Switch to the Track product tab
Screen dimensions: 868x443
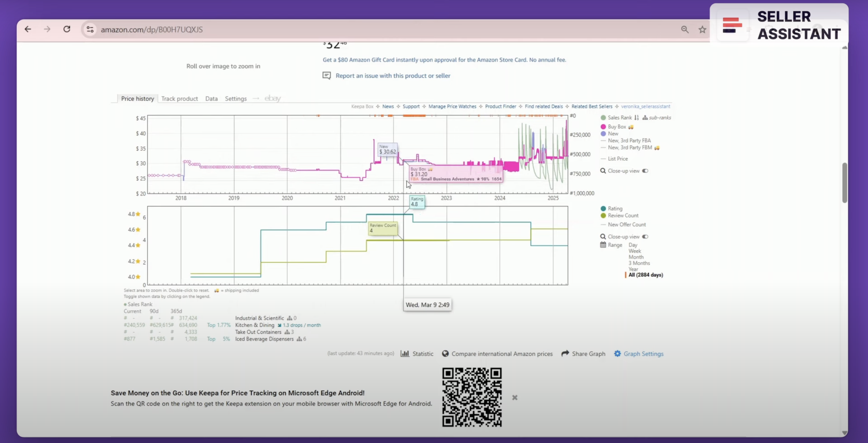(179, 99)
